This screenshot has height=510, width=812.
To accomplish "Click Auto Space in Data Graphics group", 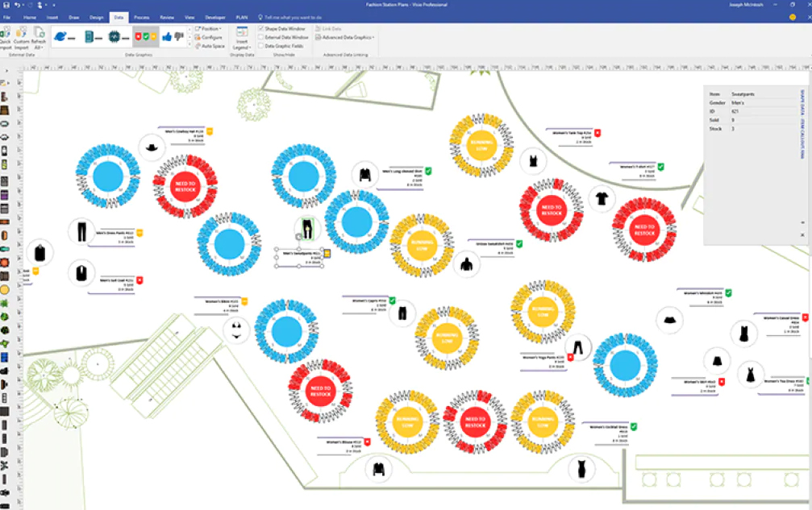I will click(x=210, y=46).
